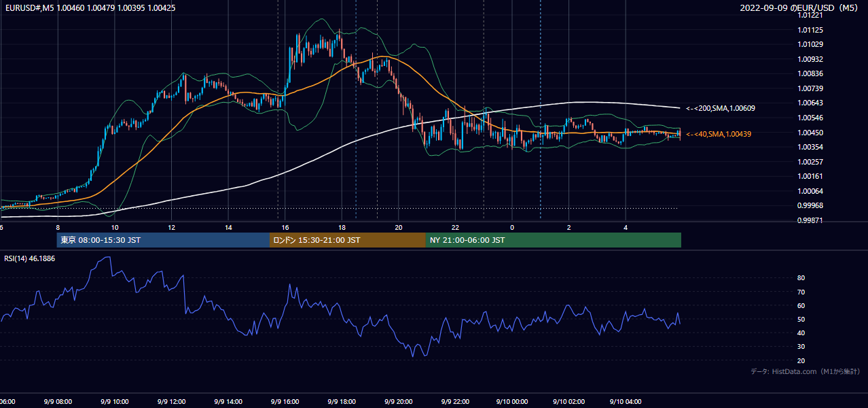
Task: Click the RSI(14) 46.1886 indicator label
Action: pos(29,258)
